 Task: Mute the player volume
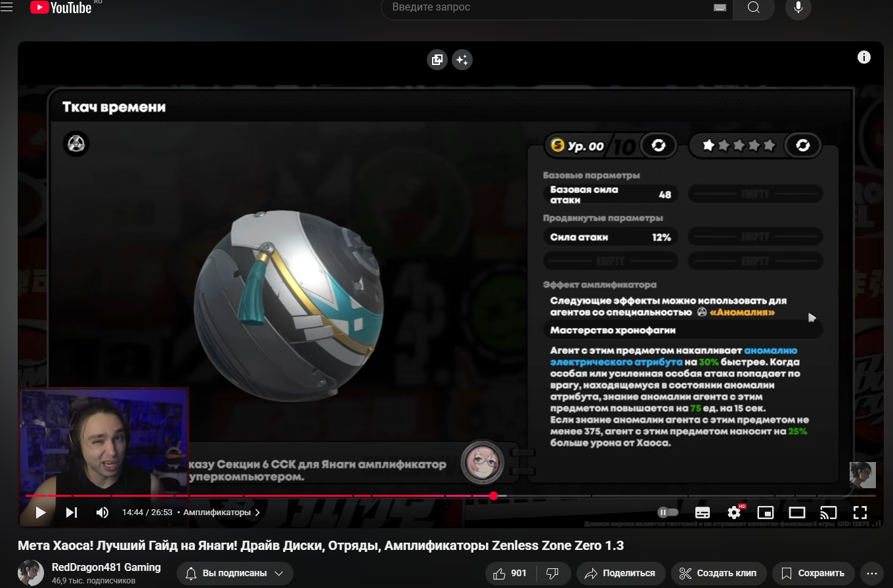point(102,513)
